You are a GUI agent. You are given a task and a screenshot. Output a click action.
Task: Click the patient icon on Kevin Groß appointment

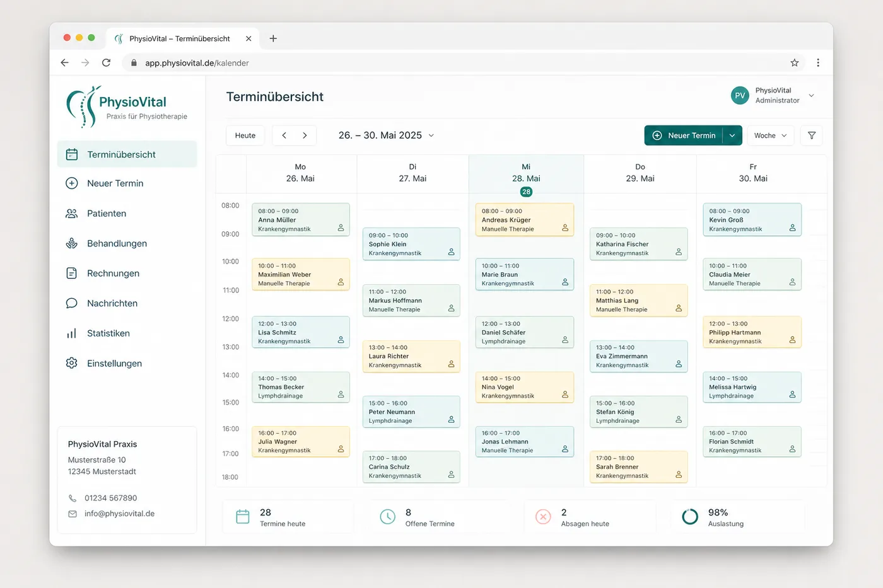792,228
